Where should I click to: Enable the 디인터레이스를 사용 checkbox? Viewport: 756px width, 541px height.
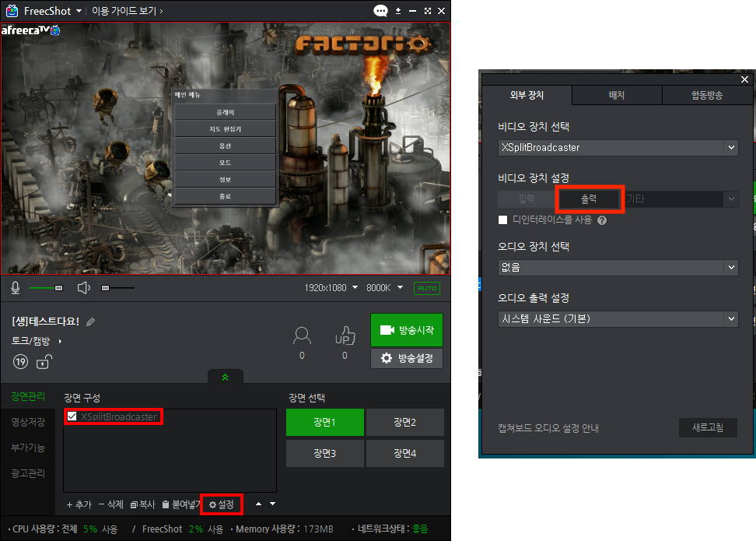(503, 220)
